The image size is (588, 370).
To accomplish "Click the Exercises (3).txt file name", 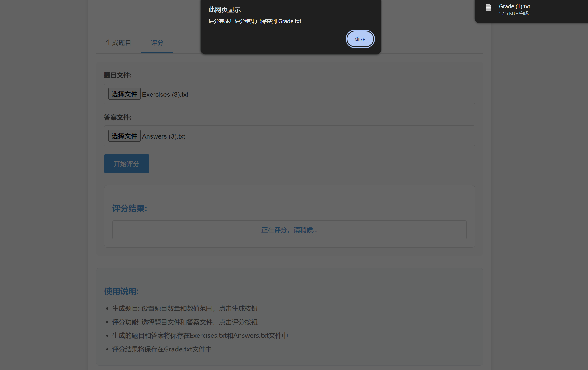I will click(x=165, y=95).
